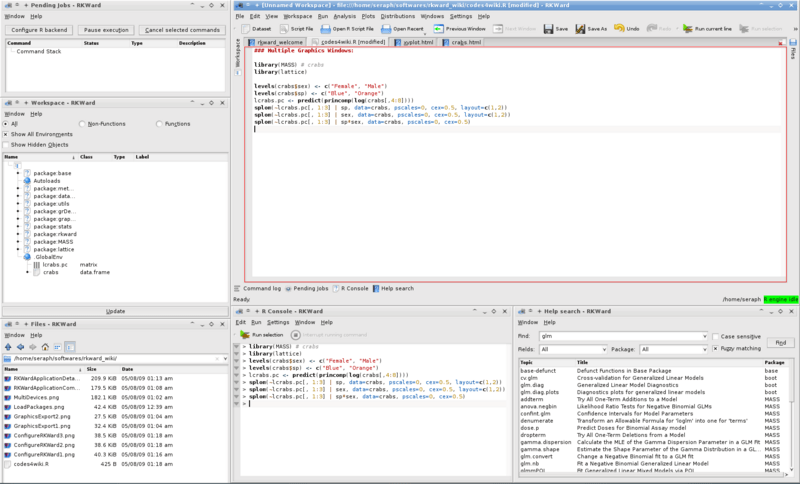
Task: Select glm.diag.plots help topic
Action: 540,393
